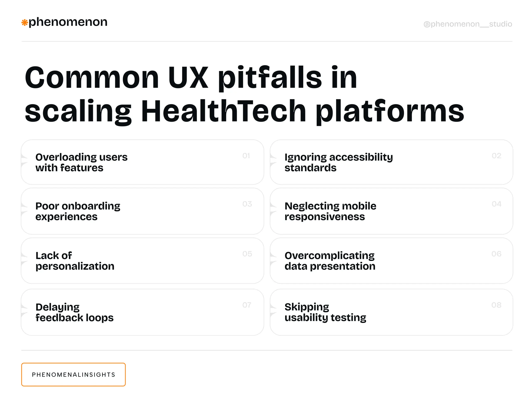Click the "Delaying feedback loops" text
Screen dimensions: 532x399
point(74,312)
